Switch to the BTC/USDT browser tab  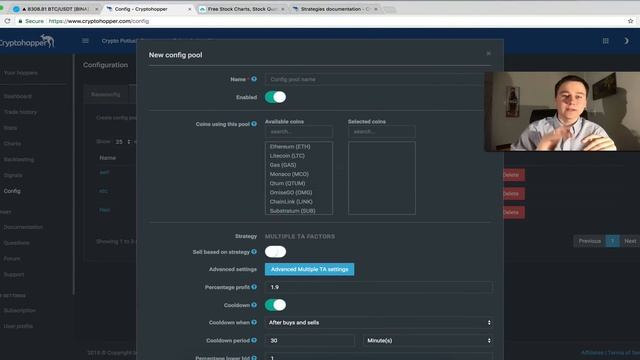coord(57,9)
